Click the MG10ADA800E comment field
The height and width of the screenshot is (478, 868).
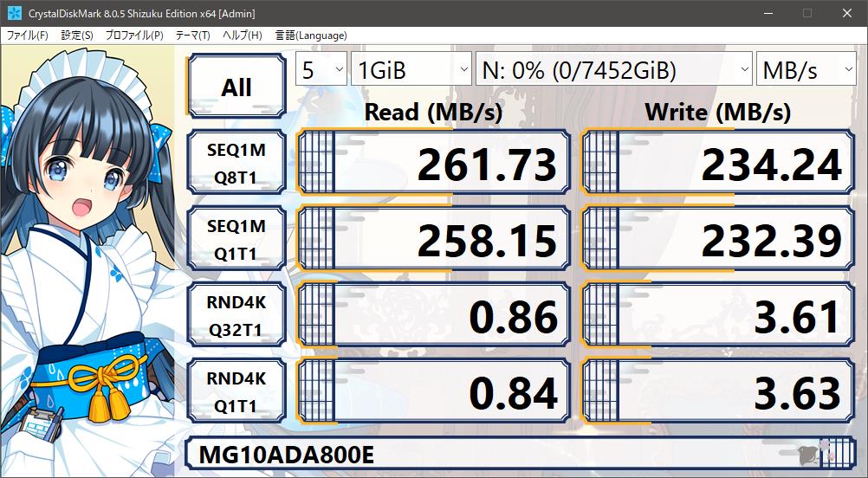(521, 455)
